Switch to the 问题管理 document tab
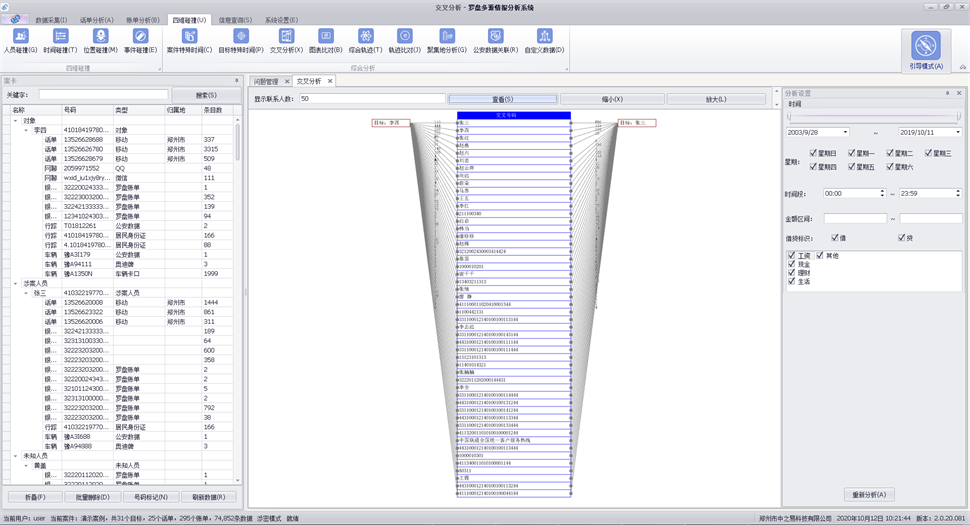The image size is (970, 525). 265,81
